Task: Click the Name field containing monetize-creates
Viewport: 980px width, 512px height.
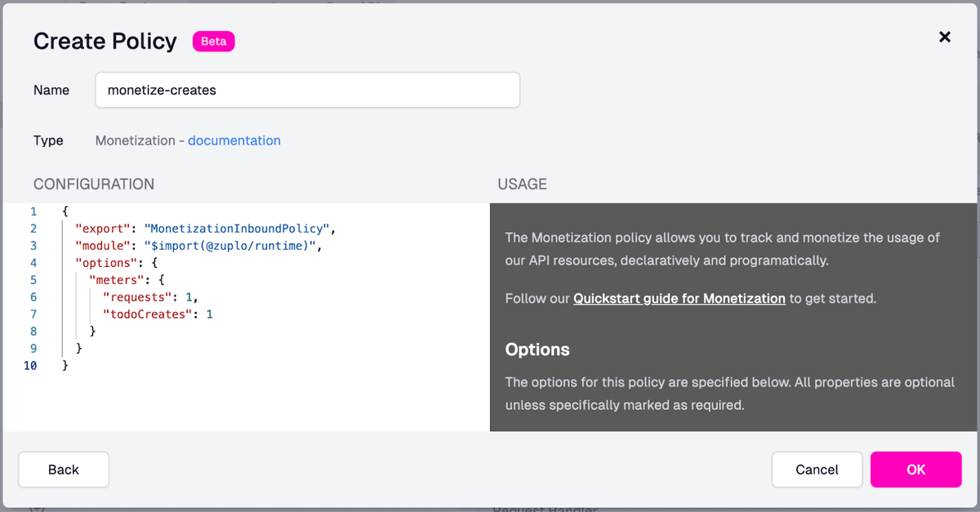Action: 307,90
